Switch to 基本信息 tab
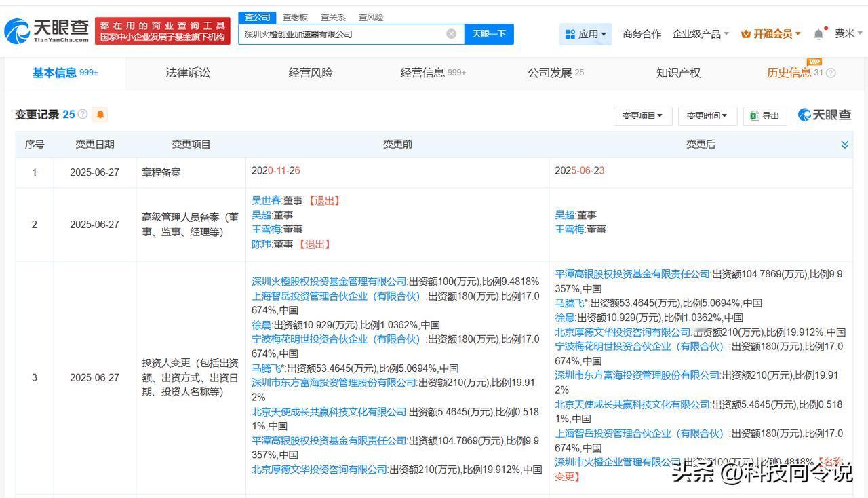The width and height of the screenshot is (868, 498). pos(65,73)
